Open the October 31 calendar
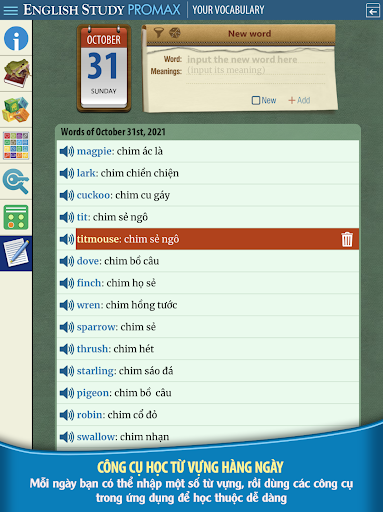 click(104, 68)
